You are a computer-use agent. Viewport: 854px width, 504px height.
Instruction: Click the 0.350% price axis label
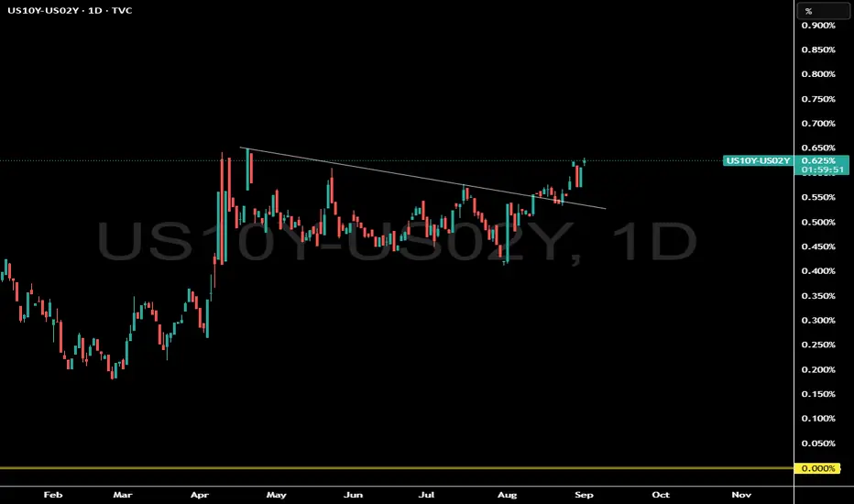[x=818, y=296]
